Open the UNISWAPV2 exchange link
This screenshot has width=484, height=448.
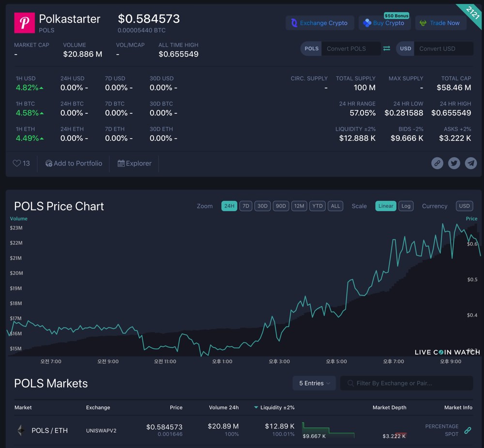click(101, 431)
